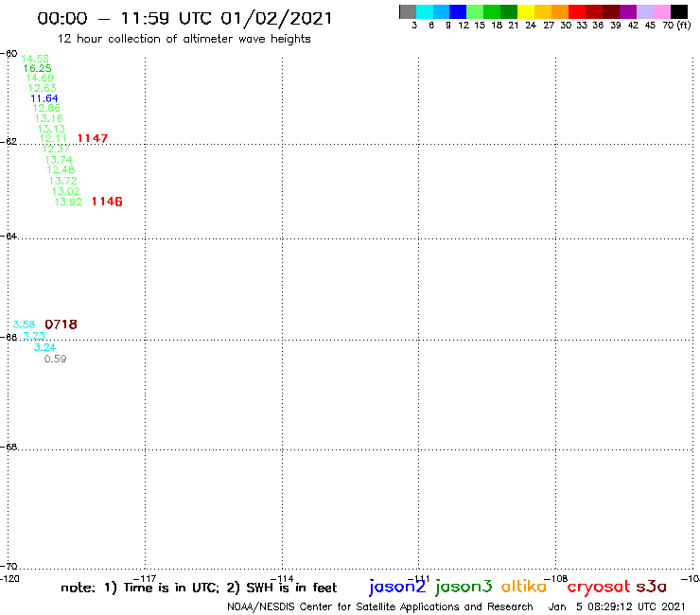Click the blue 11.64 wave height value
700x615 pixels.
point(44,98)
